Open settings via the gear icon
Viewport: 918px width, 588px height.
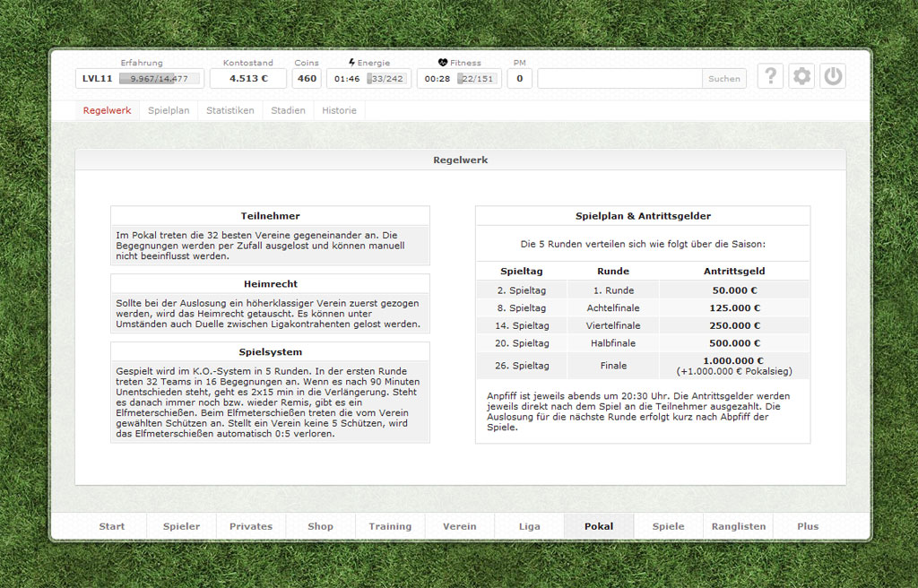click(x=801, y=76)
